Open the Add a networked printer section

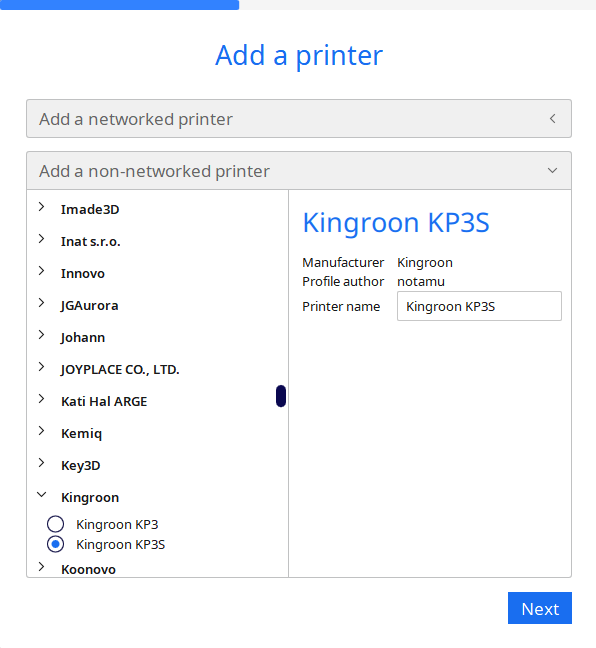coord(299,119)
